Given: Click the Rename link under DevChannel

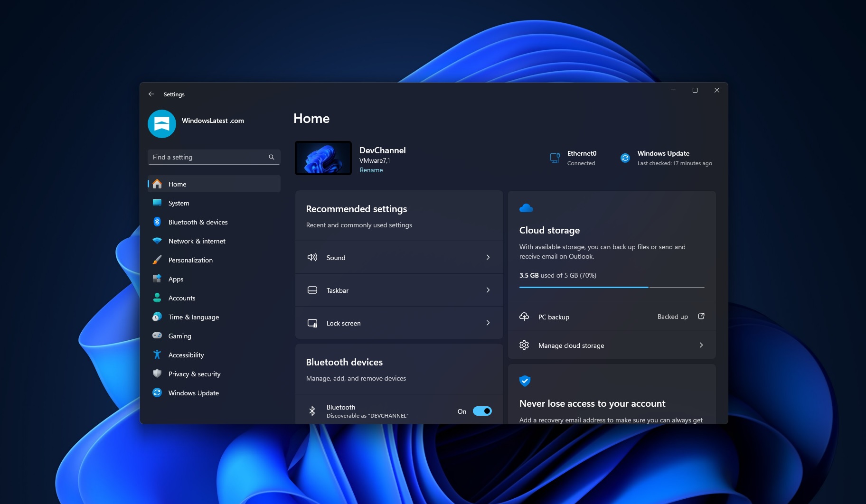Looking at the screenshot, I should [x=371, y=170].
